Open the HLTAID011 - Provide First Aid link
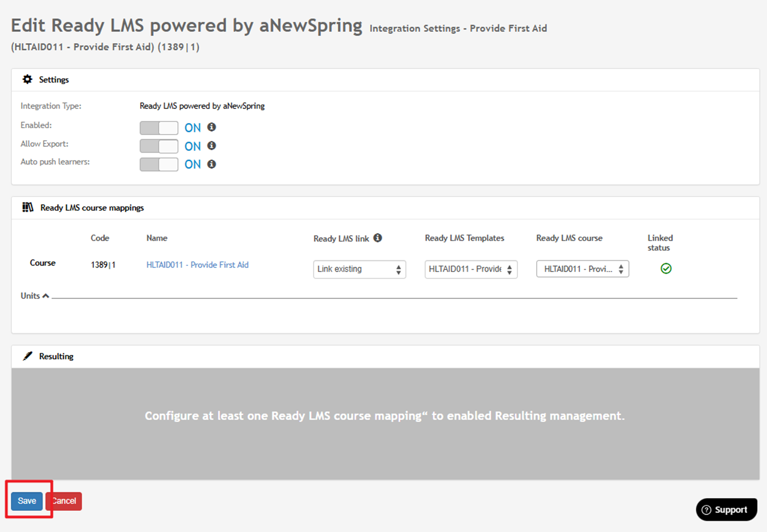The width and height of the screenshot is (767, 532). click(x=197, y=265)
